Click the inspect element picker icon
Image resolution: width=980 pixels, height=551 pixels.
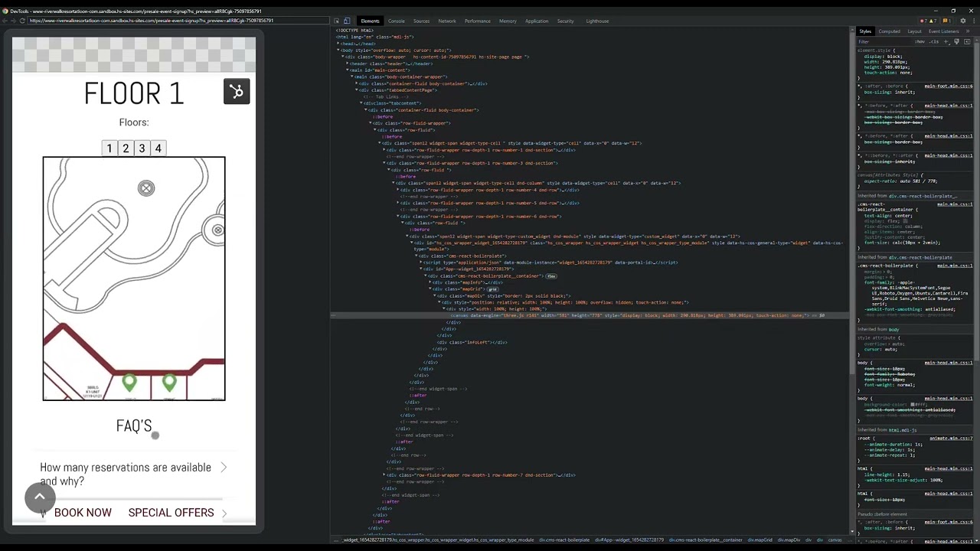point(337,21)
